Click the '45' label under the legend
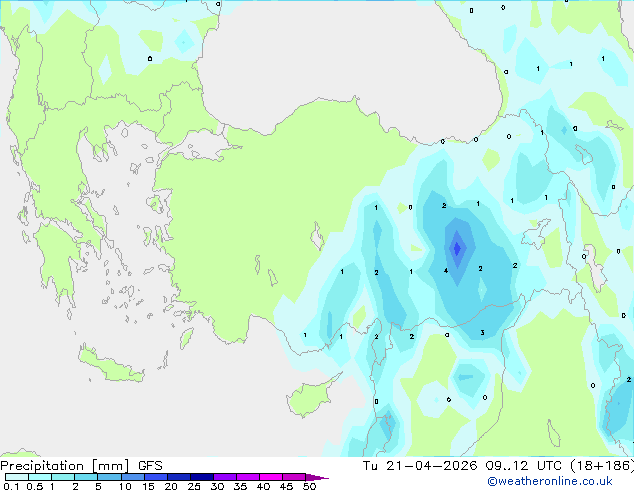This screenshot has height=490, width=634. tap(286, 486)
